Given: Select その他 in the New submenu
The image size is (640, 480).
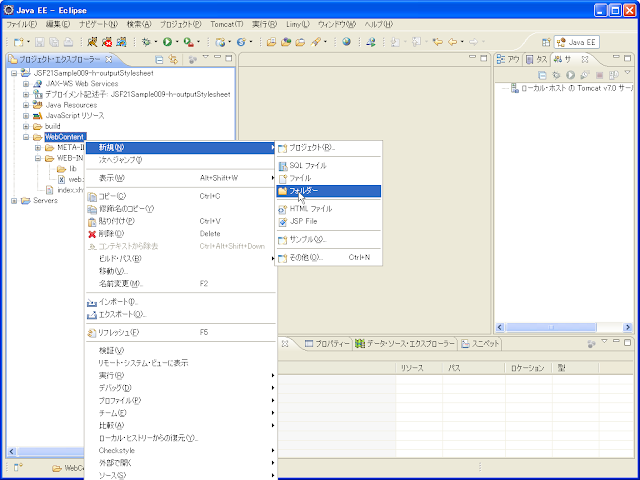Looking at the screenshot, I should pos(329,258).
